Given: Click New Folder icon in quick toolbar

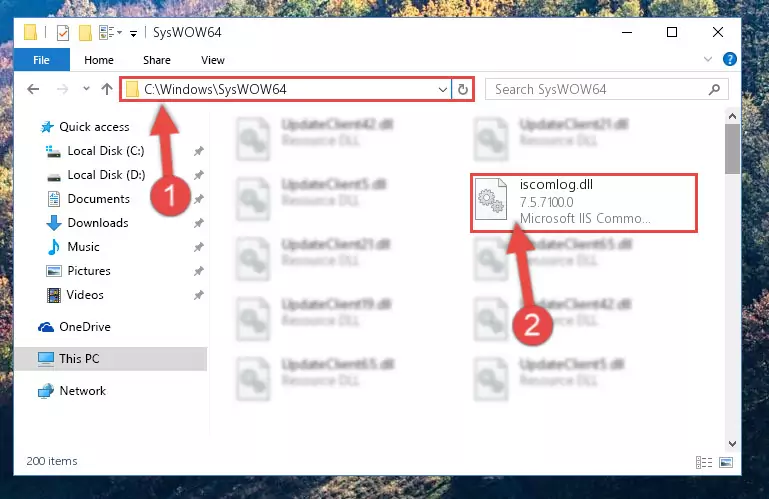Looking at the screenshot, I should 85,33.
